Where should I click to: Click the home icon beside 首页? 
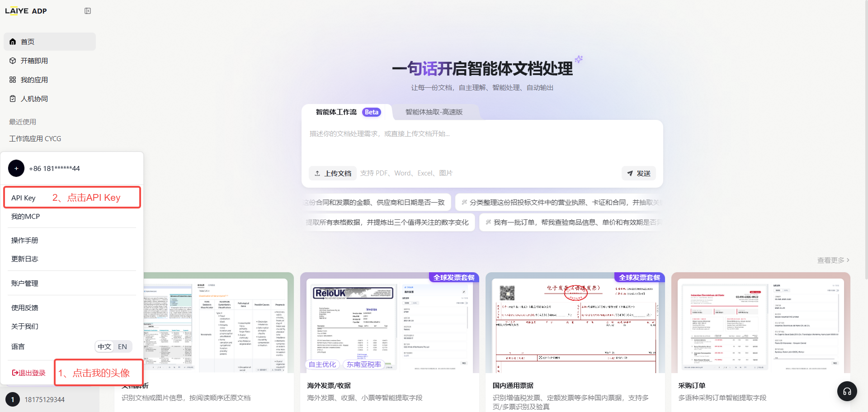click(x=13, y=42)
